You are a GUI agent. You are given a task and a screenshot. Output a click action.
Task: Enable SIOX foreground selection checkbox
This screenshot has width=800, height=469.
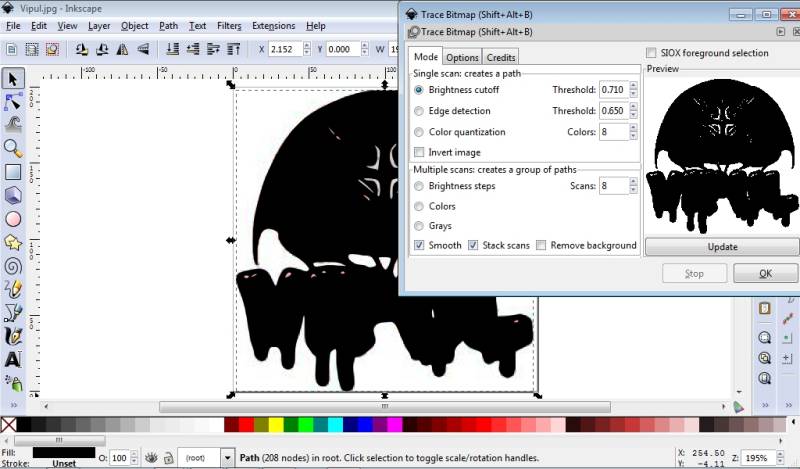point(651,53)
